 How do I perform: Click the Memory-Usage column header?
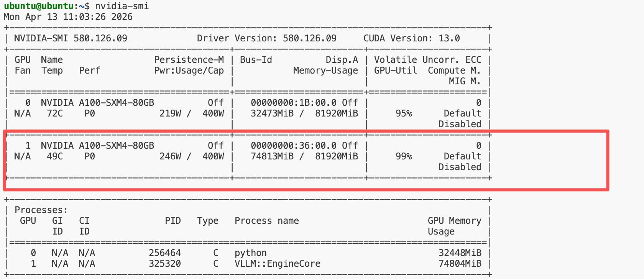click(325, 71)
